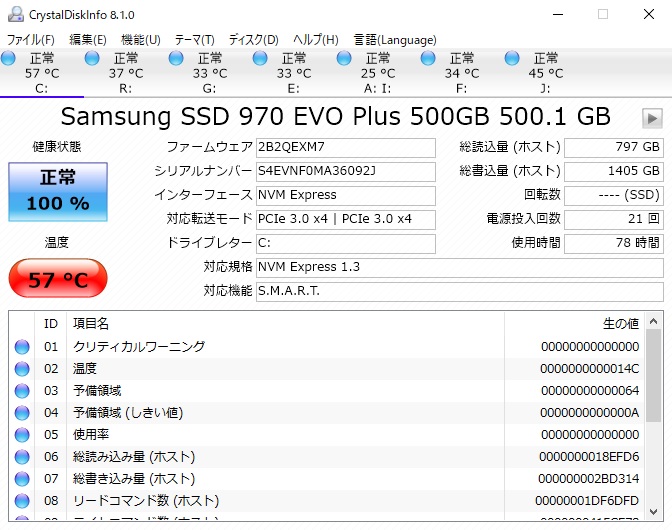Click the status icon for 総読み込み量 (ホスト) row
The width and height of the screenshot is (672, 530).
click(x=22, y=457)
